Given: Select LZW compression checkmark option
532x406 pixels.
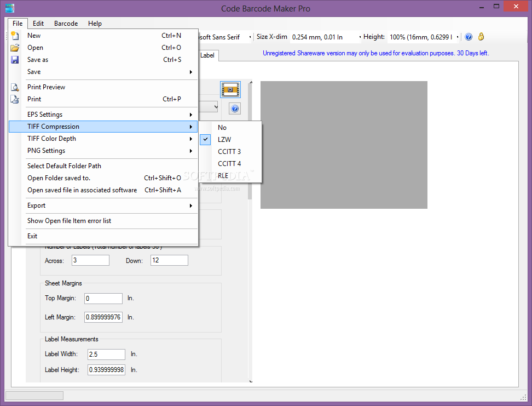Looking at the screenshot, I should [x=231, y=140].
